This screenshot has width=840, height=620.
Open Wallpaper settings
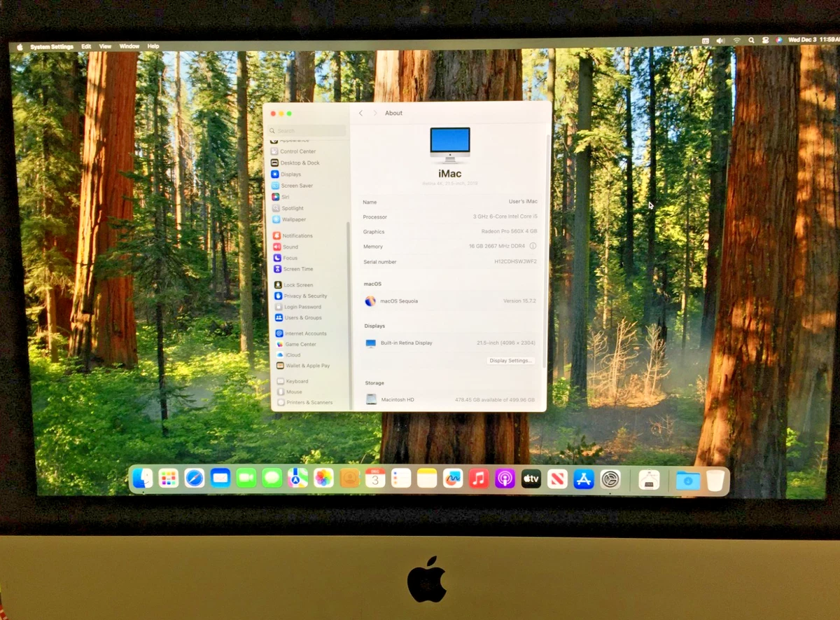(x=293, y=219)
